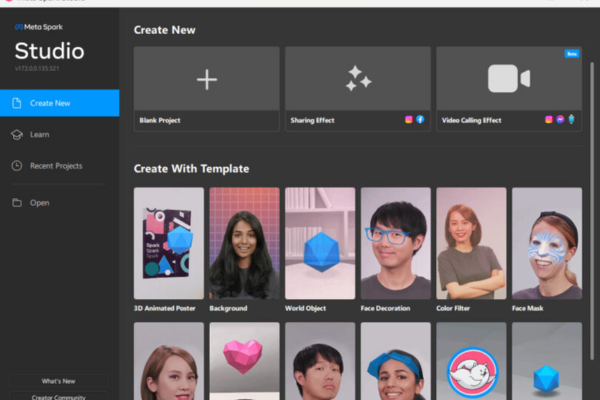The image size is (600, 400).
Task: Open the World Object template thumbnail
Action: (x=320, y=243)
